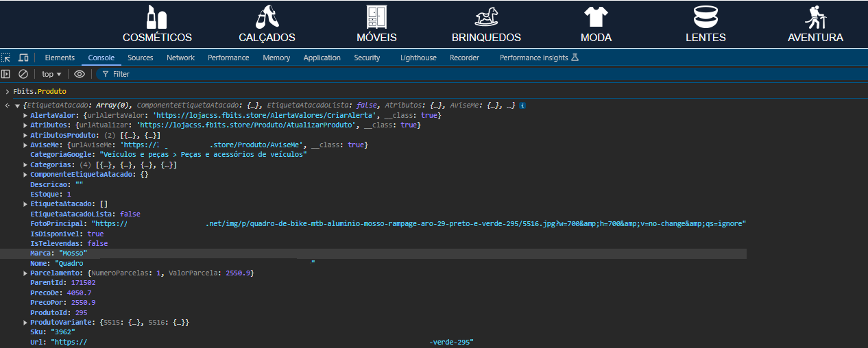Viewport: 868px width, 348px height.
Task: Clear the console with the ban icon
Action: pos(23,74)
